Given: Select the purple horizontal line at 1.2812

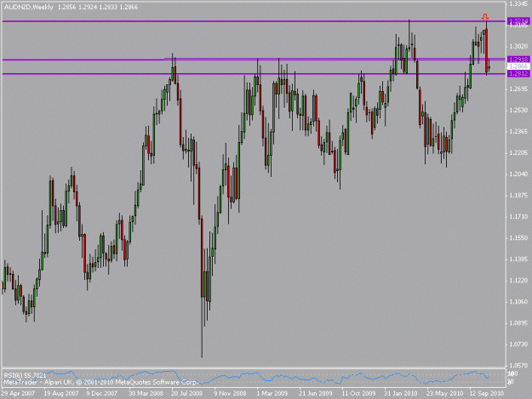Looking at the screenshot, I should tap(255, 73).
